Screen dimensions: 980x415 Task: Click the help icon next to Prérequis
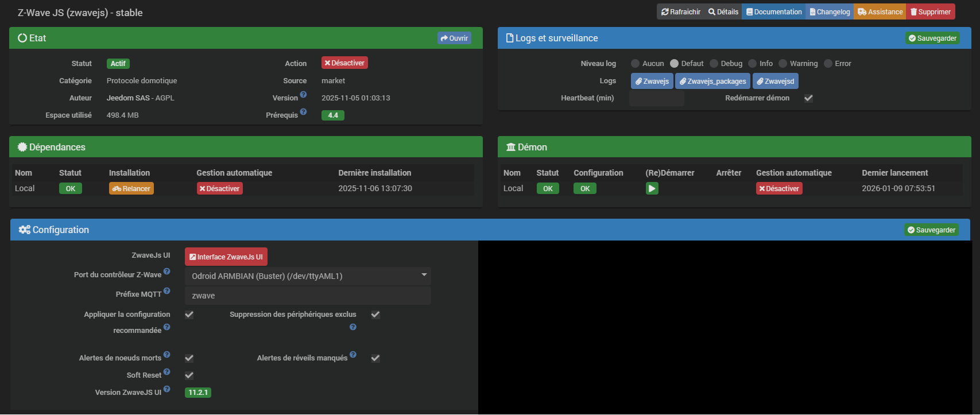[x=303, y=112]
